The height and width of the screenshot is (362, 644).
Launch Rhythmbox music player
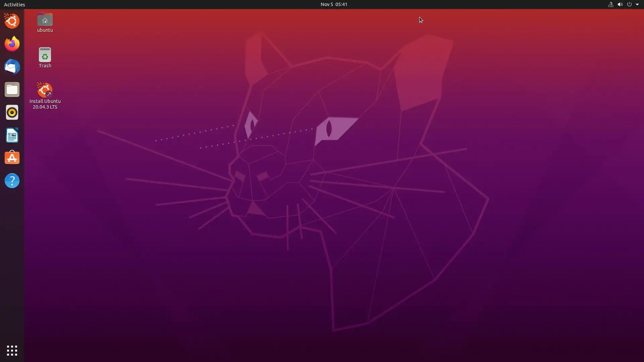(12, 112)
